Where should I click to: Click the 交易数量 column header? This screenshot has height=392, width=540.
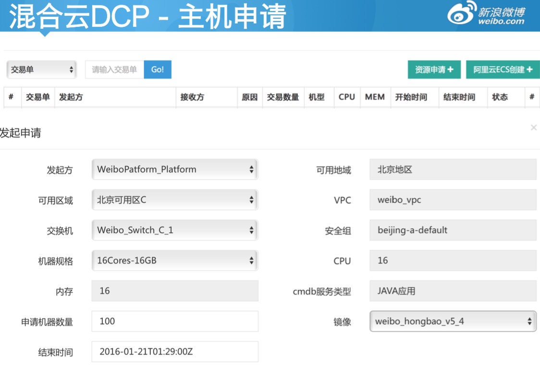click(x=283, y=97)
